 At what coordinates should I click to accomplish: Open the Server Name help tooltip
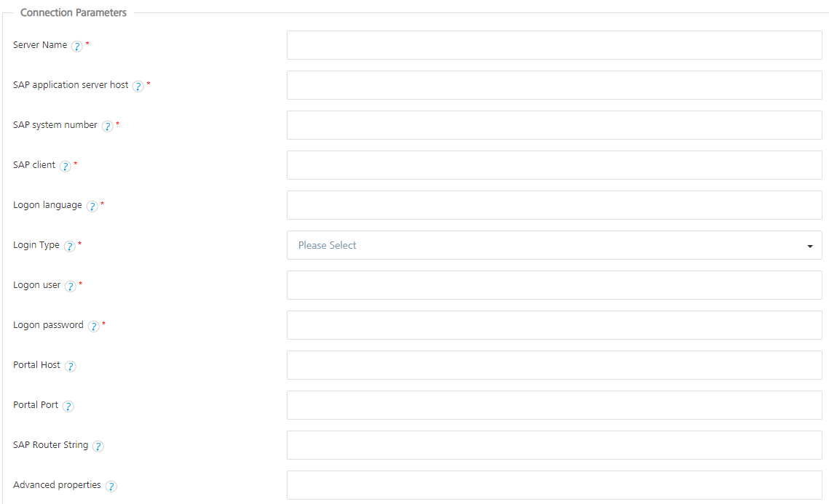pyautogui.click(x=77, y=45)
